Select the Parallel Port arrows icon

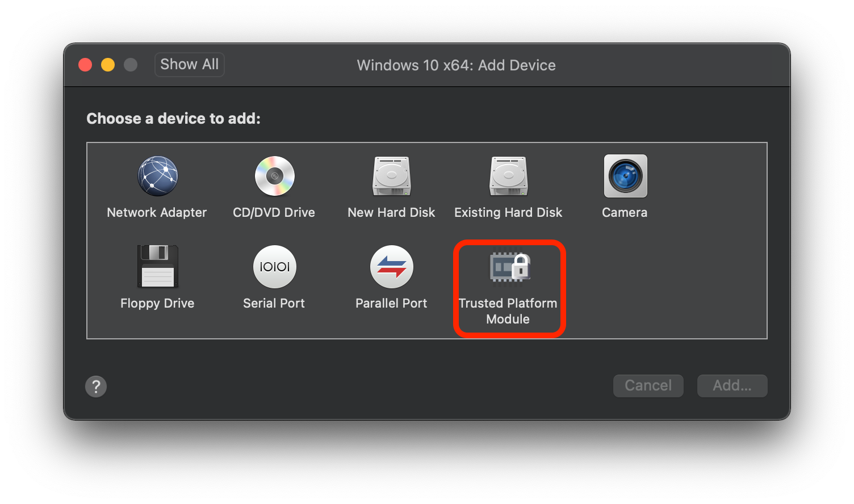point(392,267)
